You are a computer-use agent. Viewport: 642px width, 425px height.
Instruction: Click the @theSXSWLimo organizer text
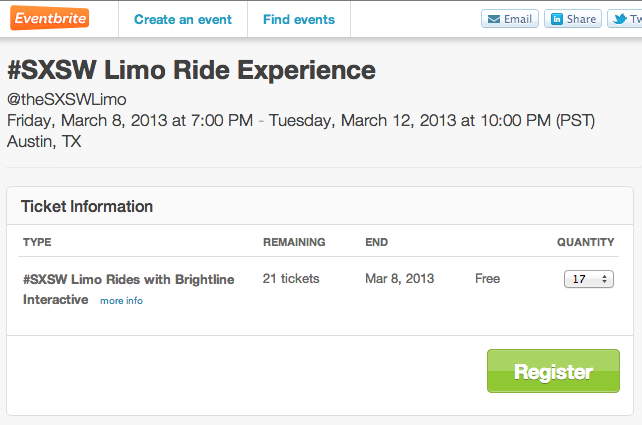tap(67, 99)
